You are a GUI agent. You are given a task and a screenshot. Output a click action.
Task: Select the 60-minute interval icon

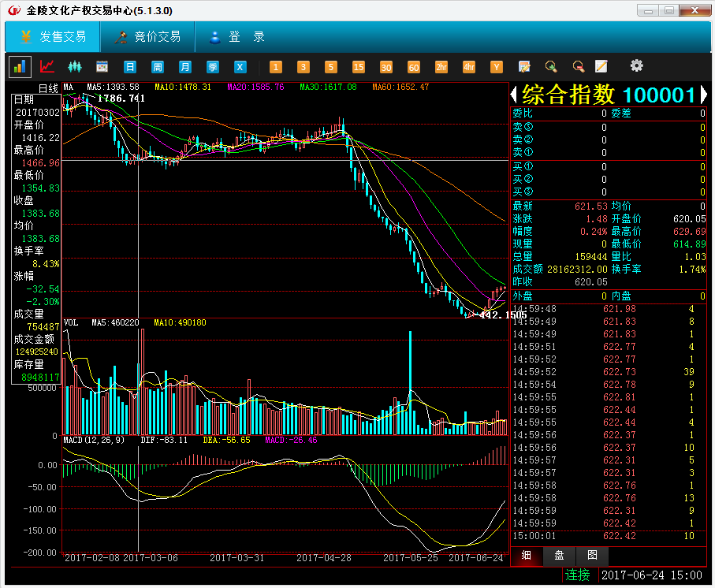pos(414,67)
